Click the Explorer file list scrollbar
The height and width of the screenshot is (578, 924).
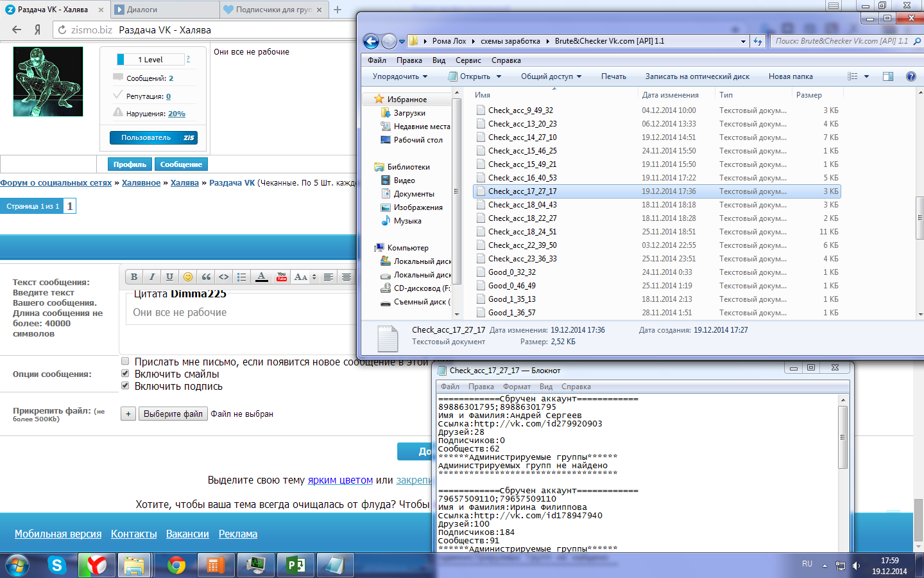[x=920, y=218]
